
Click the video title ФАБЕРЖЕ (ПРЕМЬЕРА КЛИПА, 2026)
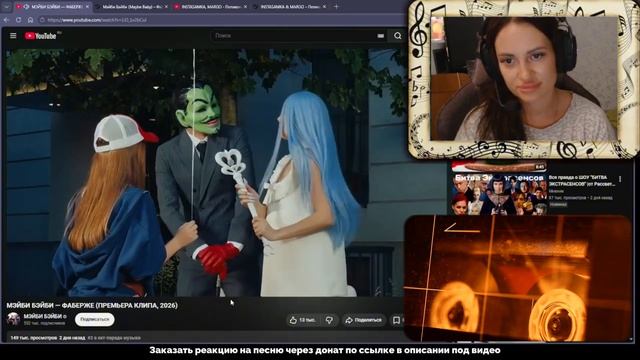[x=92, y=305]
